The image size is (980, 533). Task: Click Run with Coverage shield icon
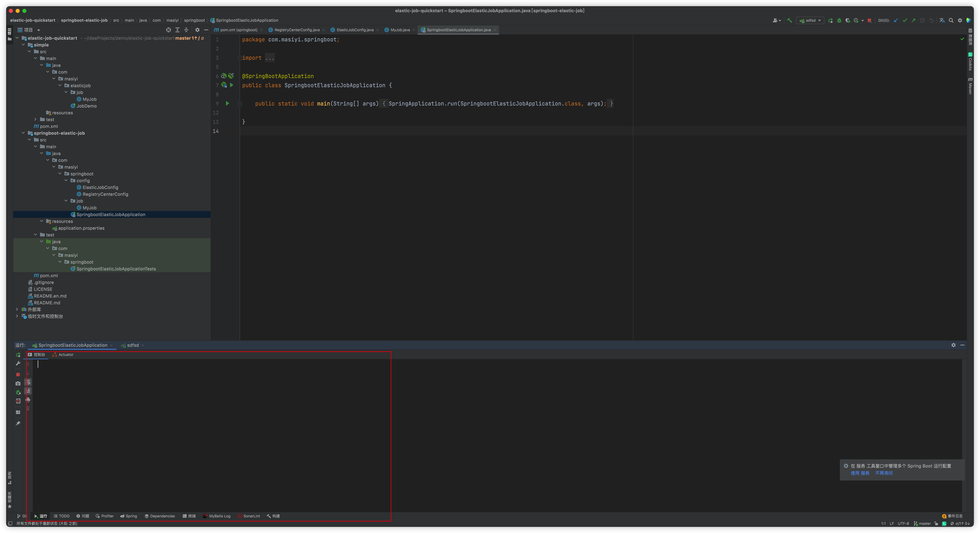coord(848,21)
